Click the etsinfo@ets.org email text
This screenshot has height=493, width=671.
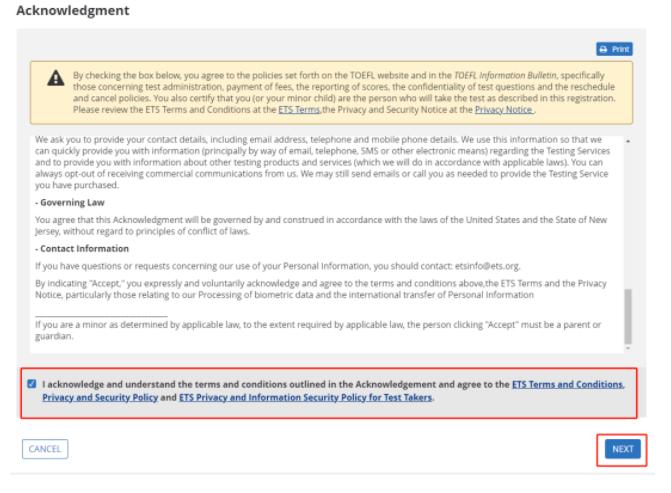pos(487,266)
